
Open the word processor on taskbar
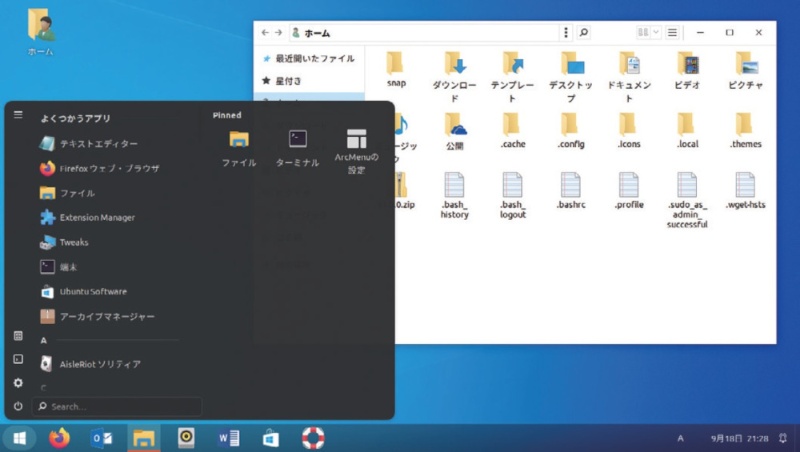[x=229, y=438]
